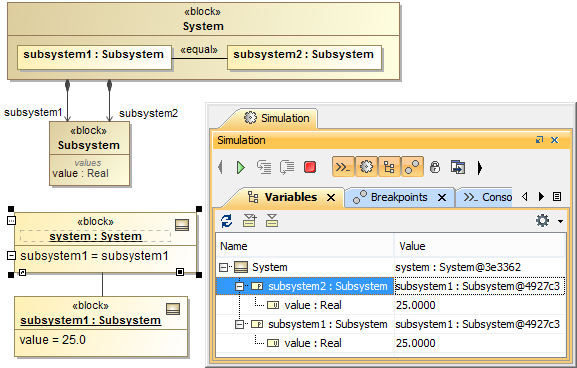The width and height of the screenshot is (577, 368).
Task: Click the value = 25.0 slot
Action: coord(53,340)
